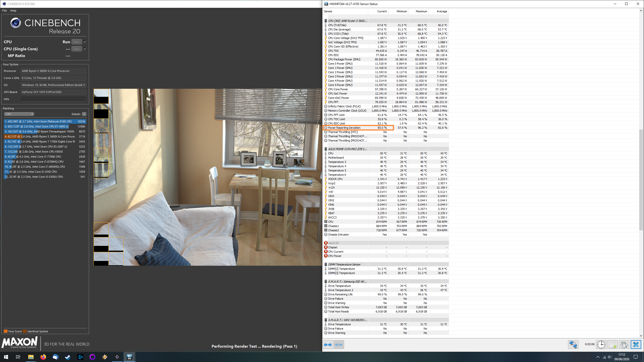The image size is (644, 362).
Task: Click the Minimum column header in HWiNFO
Action: (398, 11)
